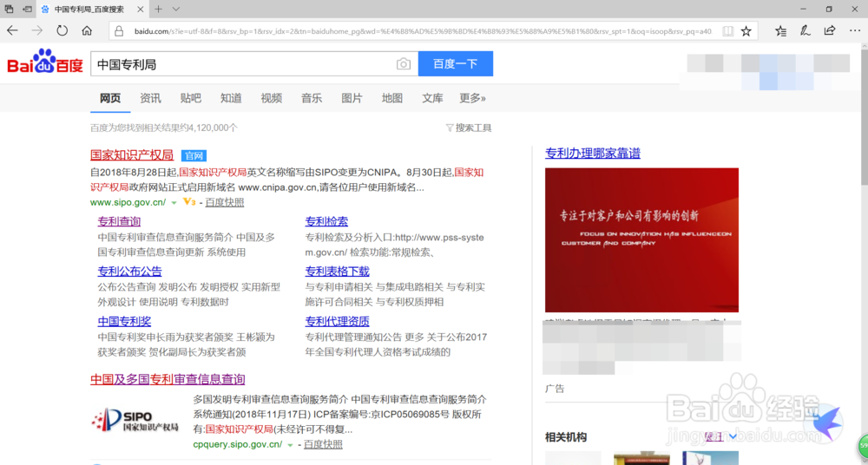Reload the page with refresh icon
The width and height of the screenshot is (868, 465).
click(x=62, y=31)
